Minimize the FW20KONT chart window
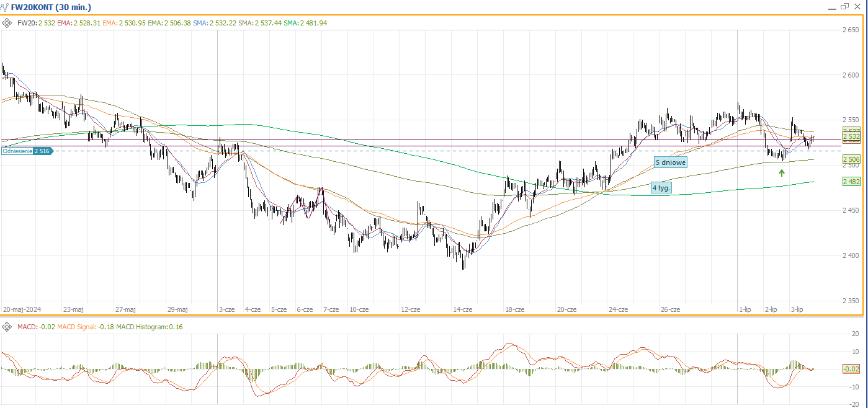This screenshot has width=868, height=408. point(832,7)
